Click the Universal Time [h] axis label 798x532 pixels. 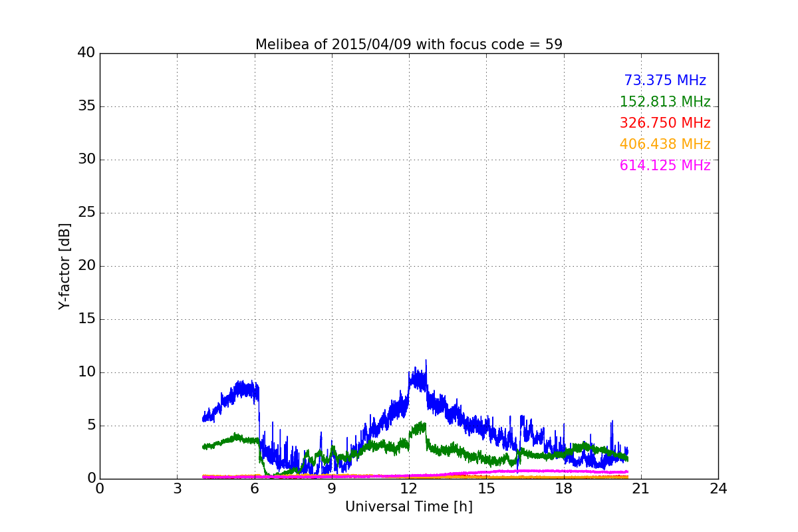(x=409, y=507)
